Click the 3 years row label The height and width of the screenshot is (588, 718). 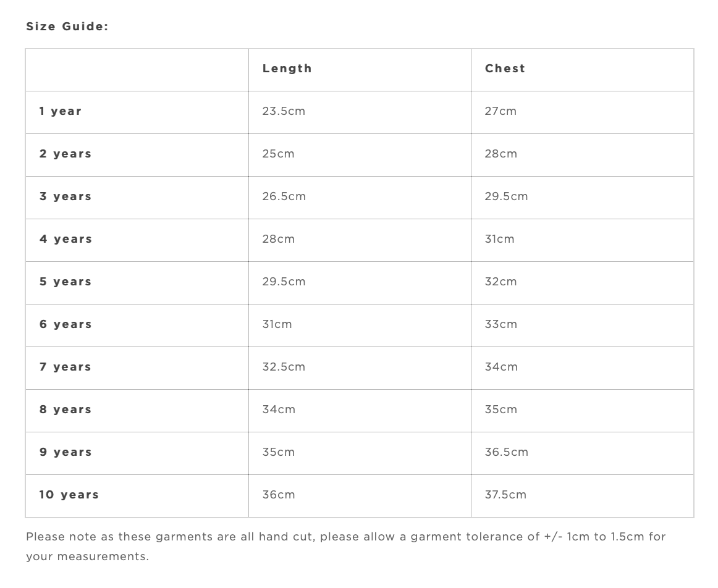(65, 196)
